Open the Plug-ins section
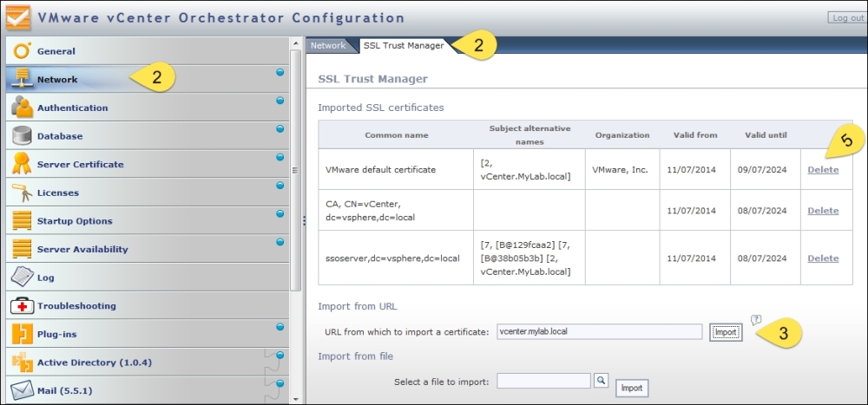This screenshot has height=405, width=868. click(148, 334)
